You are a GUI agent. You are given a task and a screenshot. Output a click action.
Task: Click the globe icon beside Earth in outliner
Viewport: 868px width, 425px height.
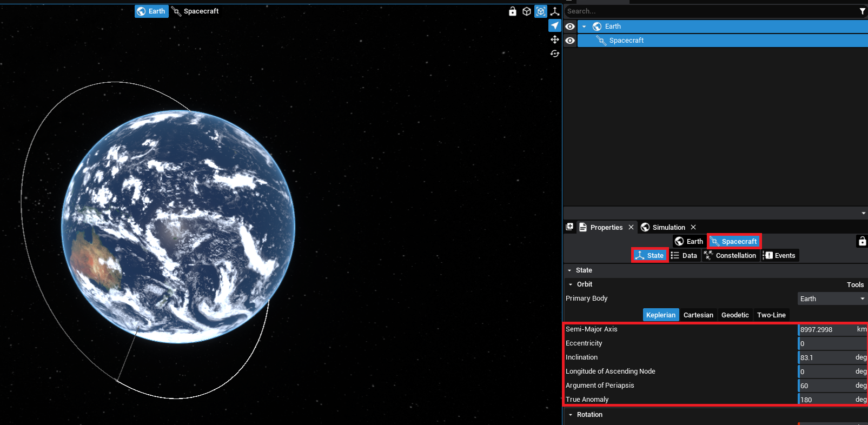pyautogui.click(x=597, y=26)
